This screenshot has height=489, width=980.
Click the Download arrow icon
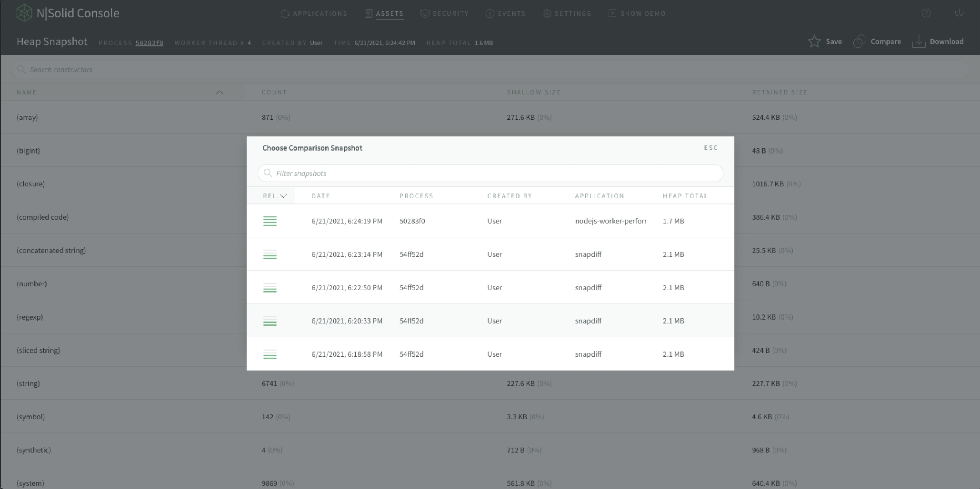pyautogui.click(x=918, y=41)
